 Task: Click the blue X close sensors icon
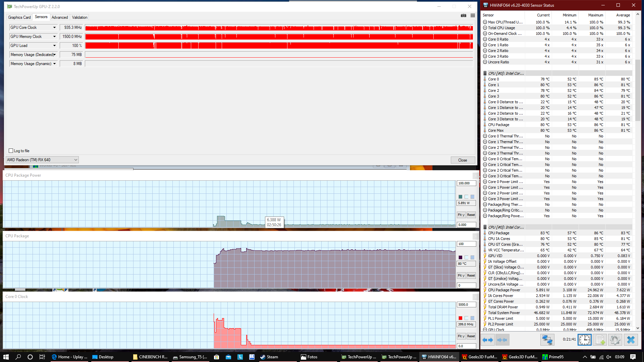pyautogui.click(x=631, y=340)
